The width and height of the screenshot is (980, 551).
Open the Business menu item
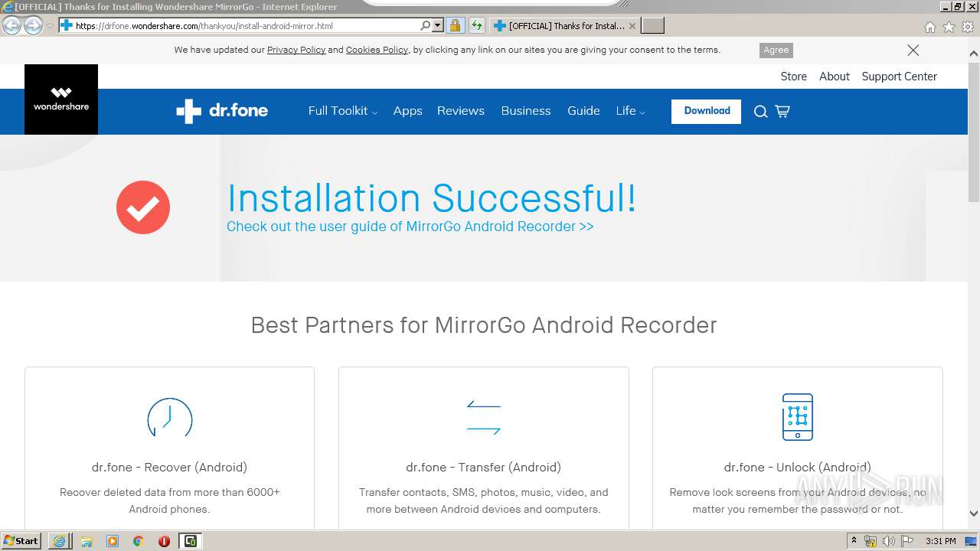point(526,111)
